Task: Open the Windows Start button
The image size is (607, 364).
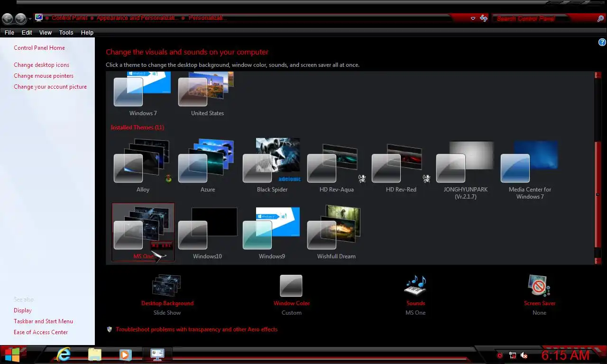Action: [x=12, y=355]
